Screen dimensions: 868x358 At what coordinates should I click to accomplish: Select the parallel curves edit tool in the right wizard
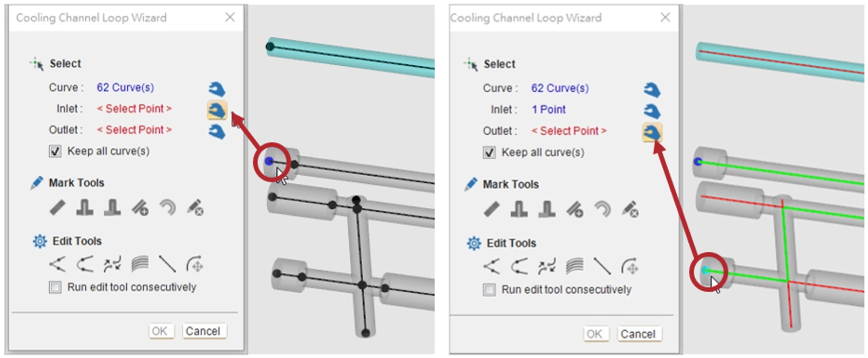[574, 266]
